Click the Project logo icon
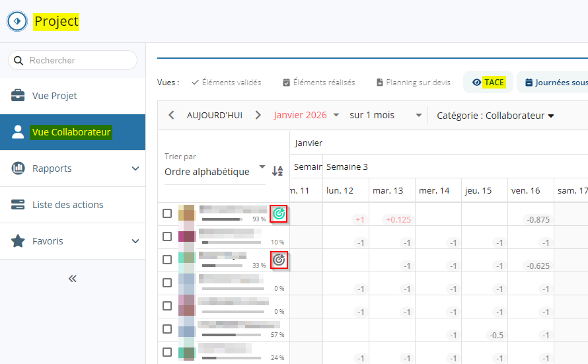Screen dimensions: 588x364 click(x=17, y=21)
